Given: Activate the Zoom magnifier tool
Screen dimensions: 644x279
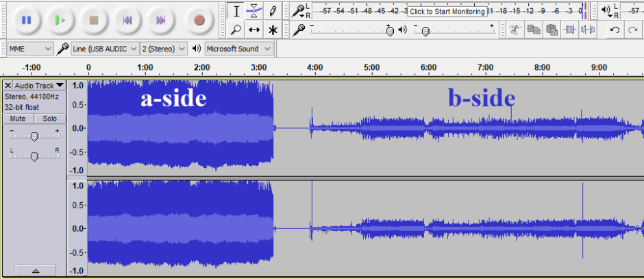Looking at the screenshot, I should [236, 29].
